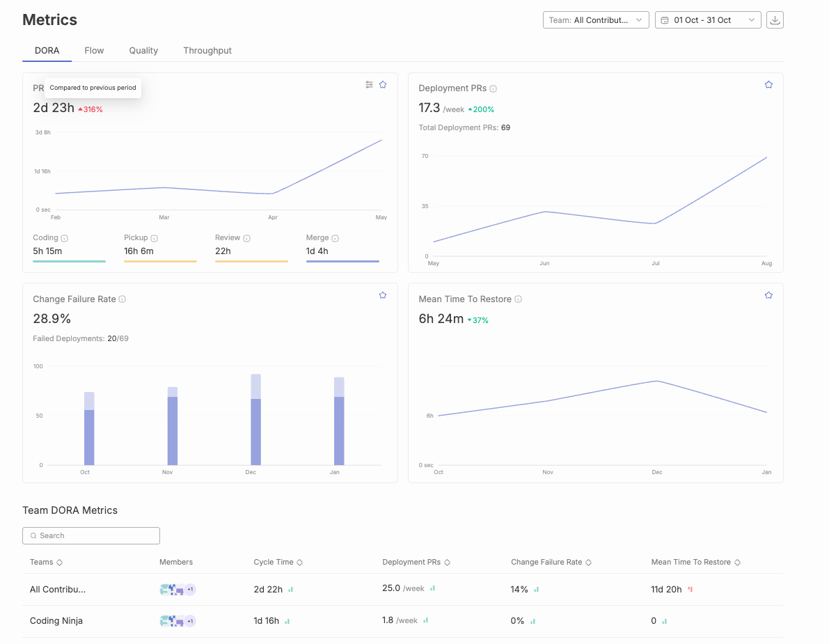The image size is (829, 644).
Task: Click info icon next to Change Failure Rate title
Action: pos(122,299)
